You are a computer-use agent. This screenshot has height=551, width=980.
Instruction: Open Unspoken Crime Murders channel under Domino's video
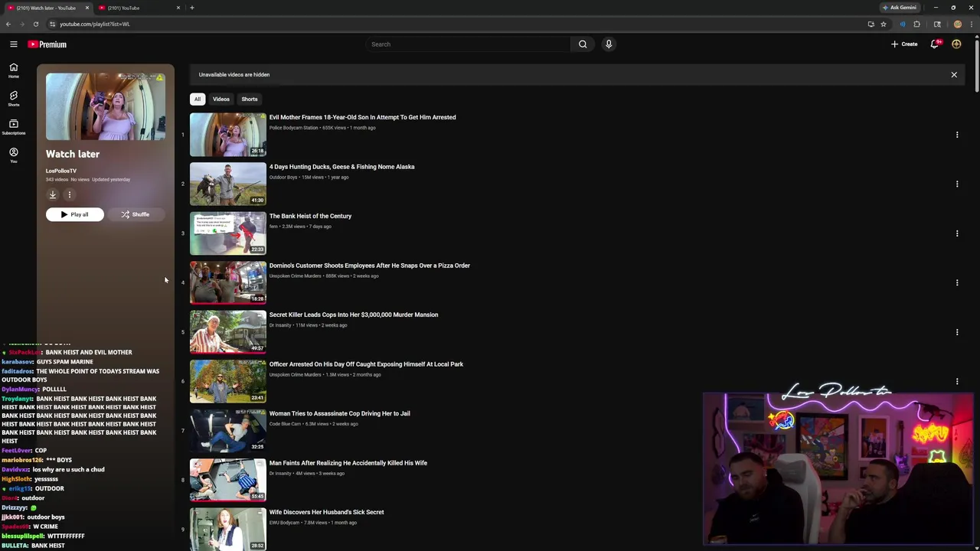click(x=296, y=275)
